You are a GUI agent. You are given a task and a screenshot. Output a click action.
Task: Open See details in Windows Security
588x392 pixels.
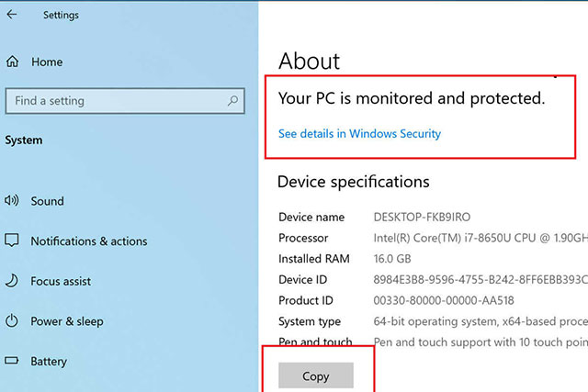pyautogui.click(x=359, y=134)
